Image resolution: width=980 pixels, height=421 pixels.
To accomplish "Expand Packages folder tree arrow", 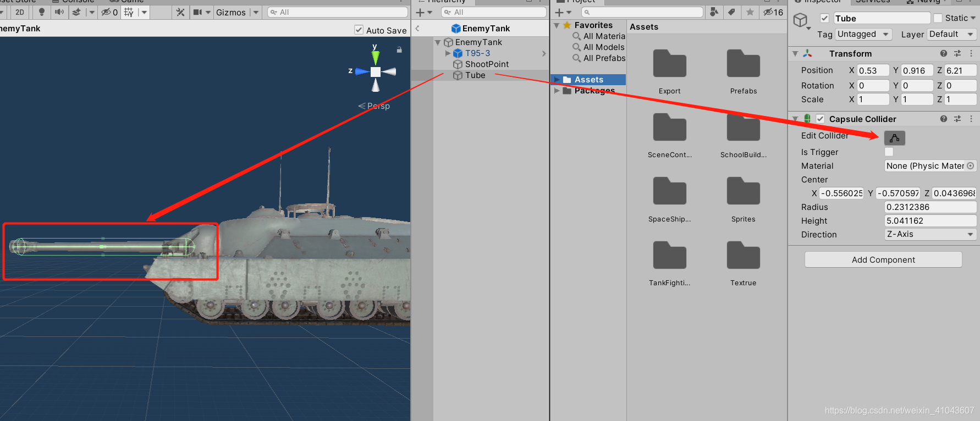I will [x=557, y=91].
